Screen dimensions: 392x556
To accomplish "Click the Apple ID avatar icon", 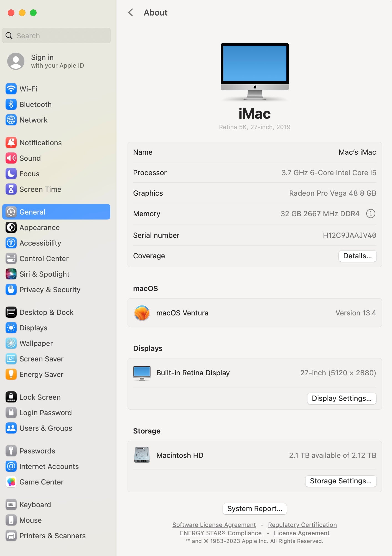I will click(16, 61).
